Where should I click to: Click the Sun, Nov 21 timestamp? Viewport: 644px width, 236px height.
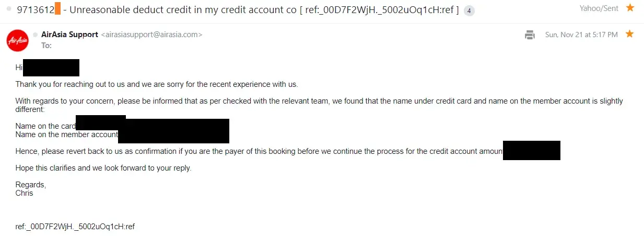[581, 35]
